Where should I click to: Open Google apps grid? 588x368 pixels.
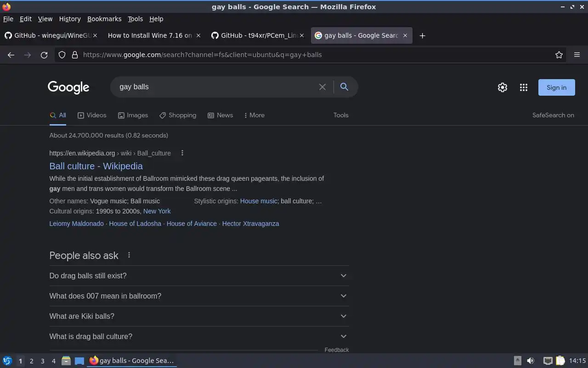pos(524,87)
